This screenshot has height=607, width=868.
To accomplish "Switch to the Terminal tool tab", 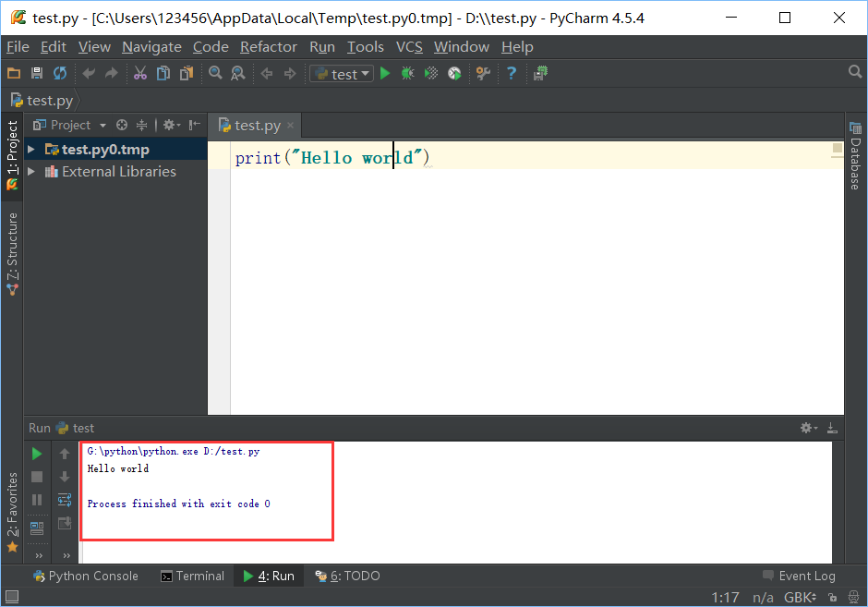I will point(192,576).
